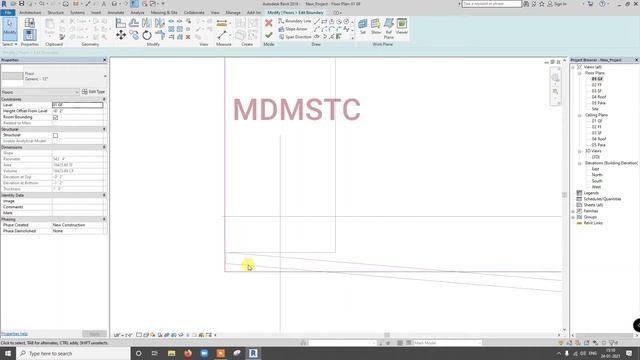Select Schedules/Quantities in Project Browser
The width and height of the screenshot is (640, 360).
[x=602, y=199]
